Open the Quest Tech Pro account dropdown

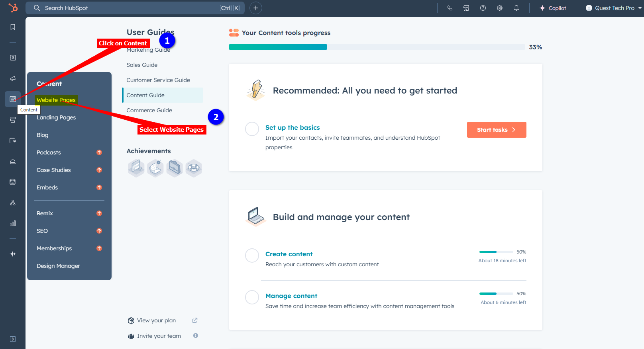tap(614, 8)
